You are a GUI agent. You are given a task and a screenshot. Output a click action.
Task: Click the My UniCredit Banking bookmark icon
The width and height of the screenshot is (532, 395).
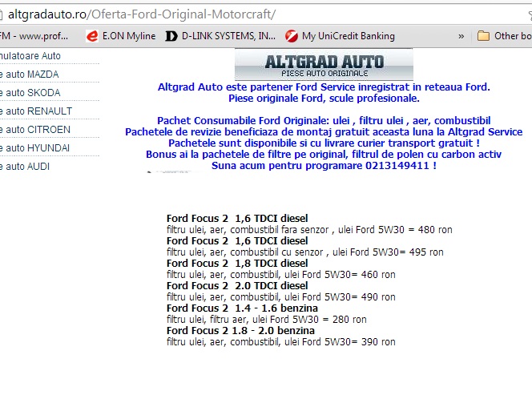292,36
